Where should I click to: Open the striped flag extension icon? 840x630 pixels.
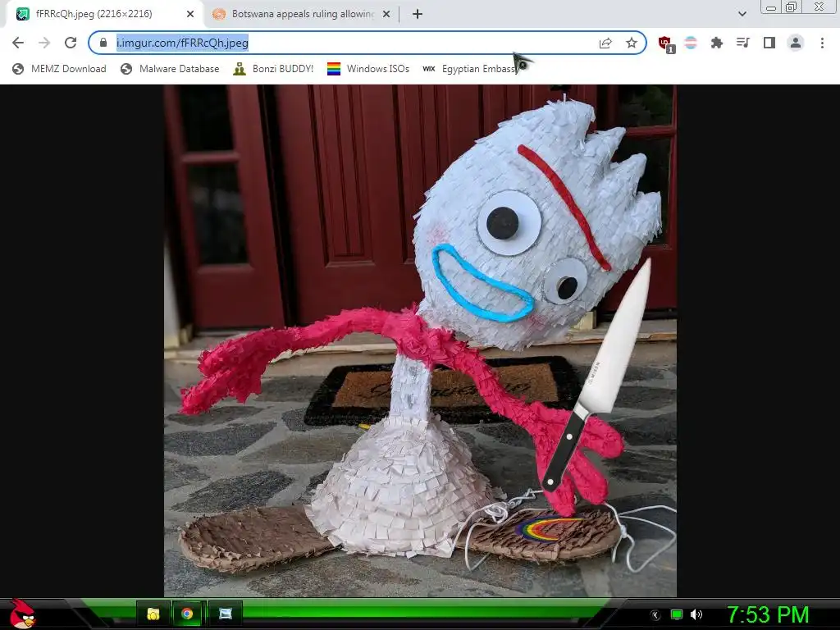point(691,43)
